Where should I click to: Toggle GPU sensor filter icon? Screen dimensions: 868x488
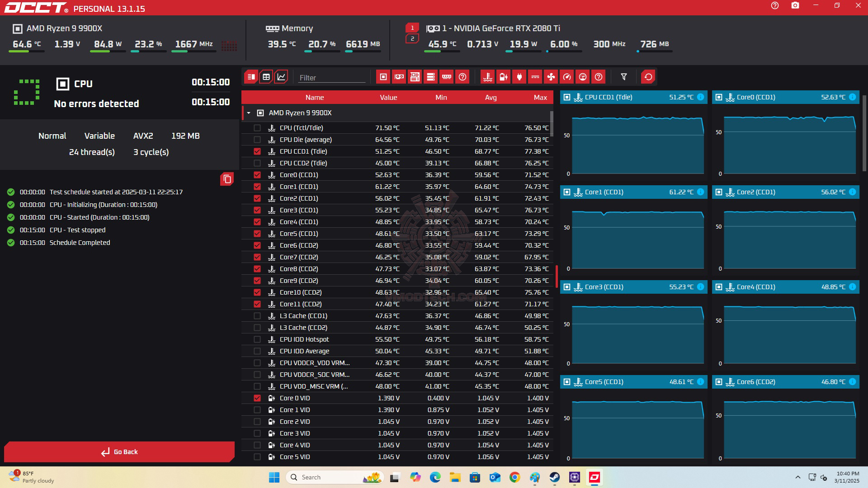(399, 77)
